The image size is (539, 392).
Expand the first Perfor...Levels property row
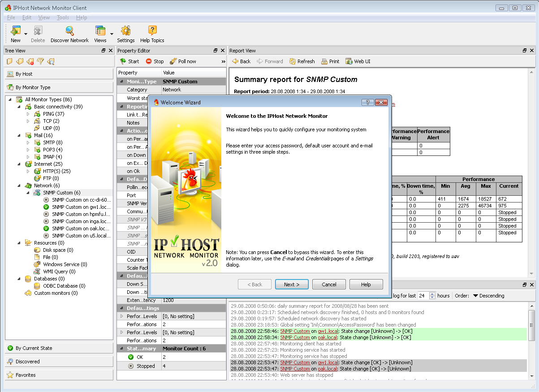click(x=121, y=316)
